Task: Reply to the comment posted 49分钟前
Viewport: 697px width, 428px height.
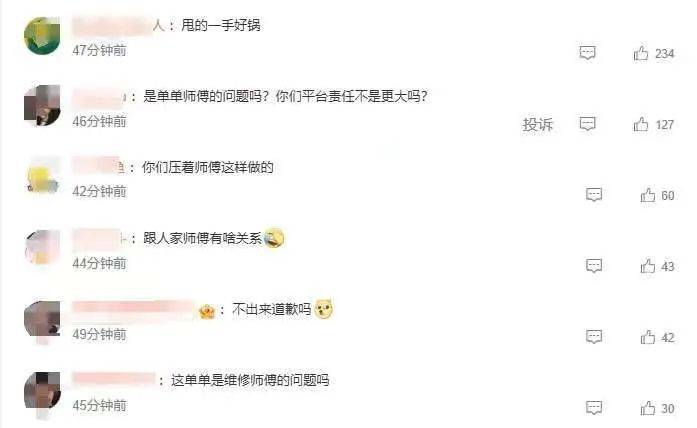Action: click(594, 337)
